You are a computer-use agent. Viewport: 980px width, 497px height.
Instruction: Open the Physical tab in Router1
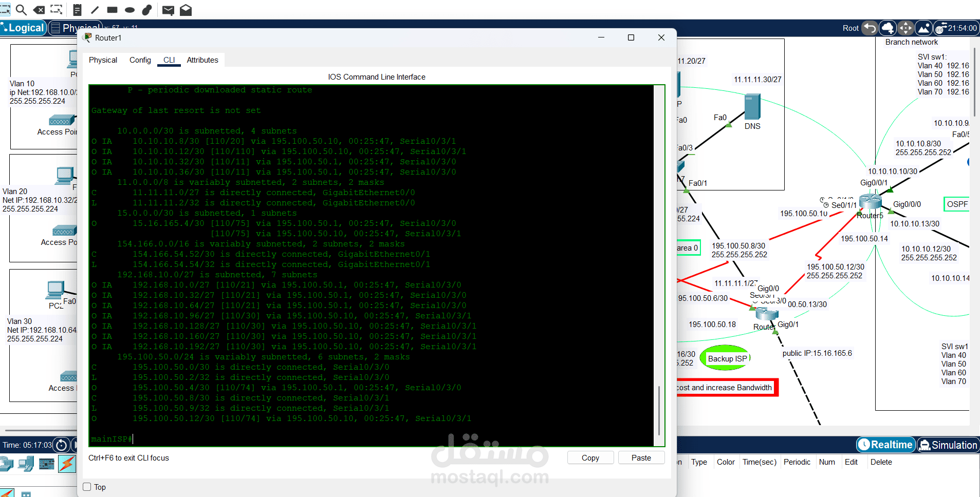click(103, 60)
